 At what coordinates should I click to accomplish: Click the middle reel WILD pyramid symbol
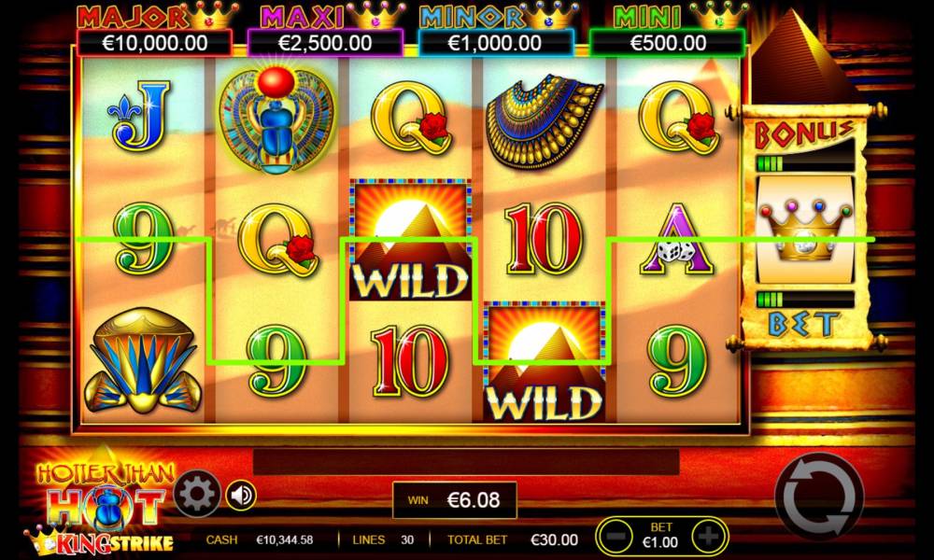[410, 240]
